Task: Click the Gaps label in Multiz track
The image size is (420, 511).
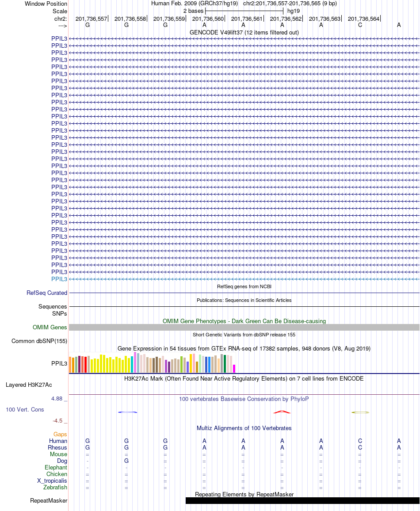Action: 60,434
